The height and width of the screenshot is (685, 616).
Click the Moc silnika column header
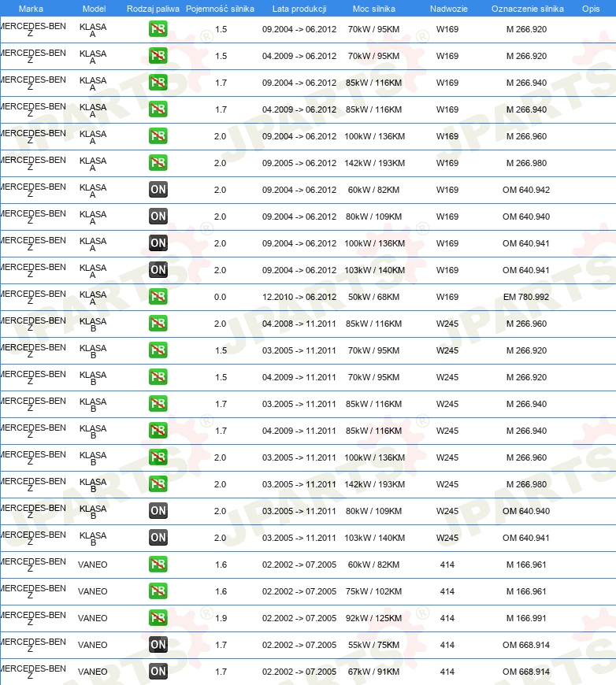374,9
